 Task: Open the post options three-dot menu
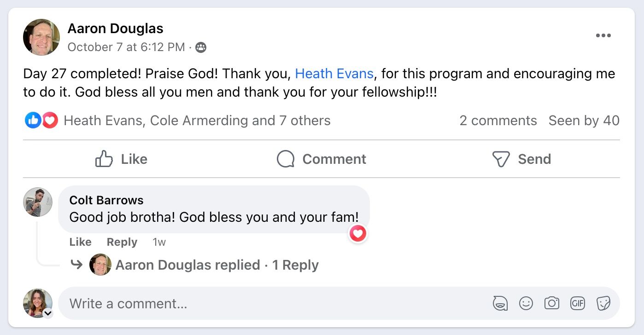pyautogui.click(x=603, y=36)
